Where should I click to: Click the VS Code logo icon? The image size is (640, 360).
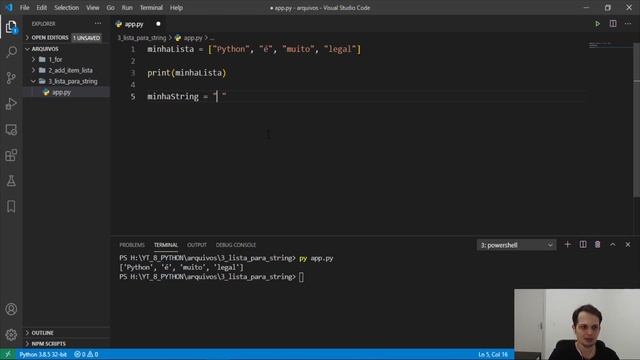click(x=9, y=8)
